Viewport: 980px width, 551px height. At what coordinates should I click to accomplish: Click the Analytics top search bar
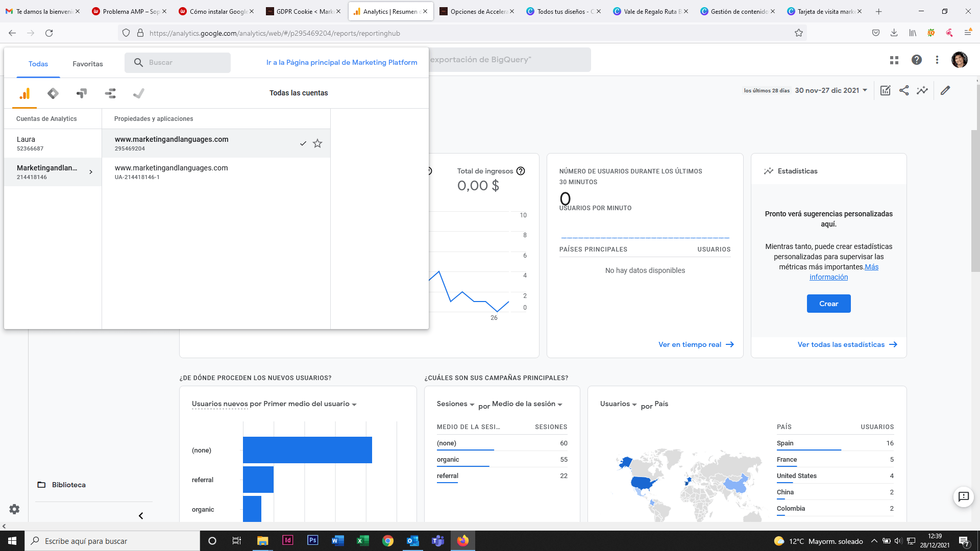click(x=509, y=60)
